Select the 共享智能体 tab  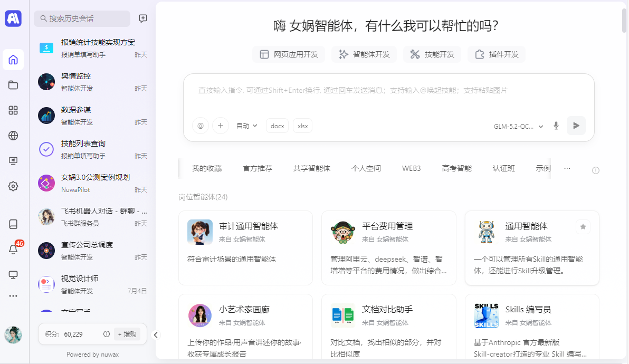pyautogui.click(x=312, y=168)
